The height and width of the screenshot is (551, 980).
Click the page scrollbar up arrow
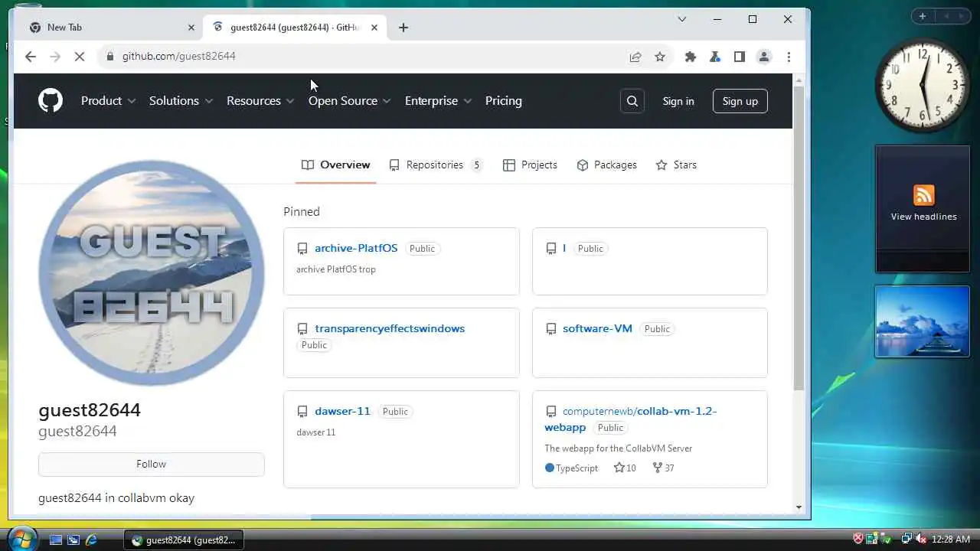[x=799, y=80]
